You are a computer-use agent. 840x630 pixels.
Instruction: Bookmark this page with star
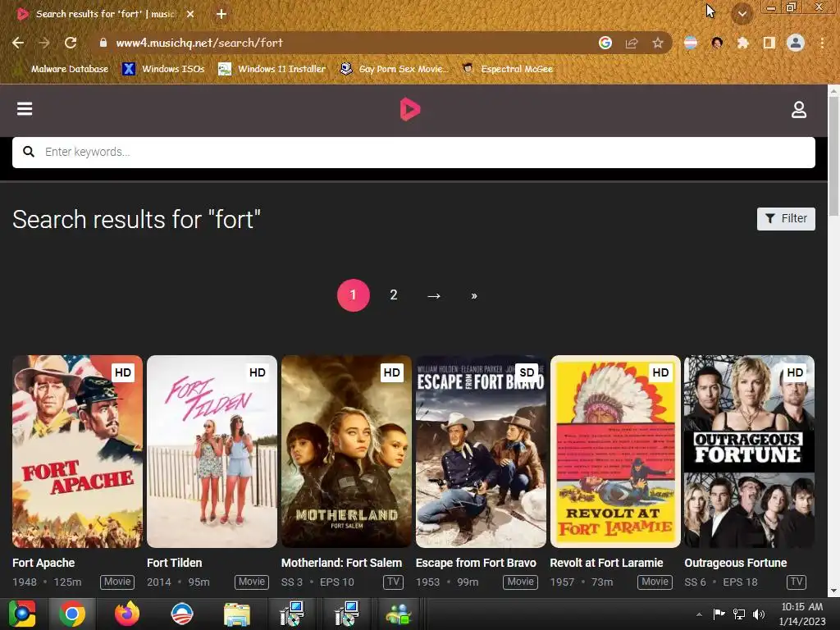pyautogui.click(x=658, y=43)
